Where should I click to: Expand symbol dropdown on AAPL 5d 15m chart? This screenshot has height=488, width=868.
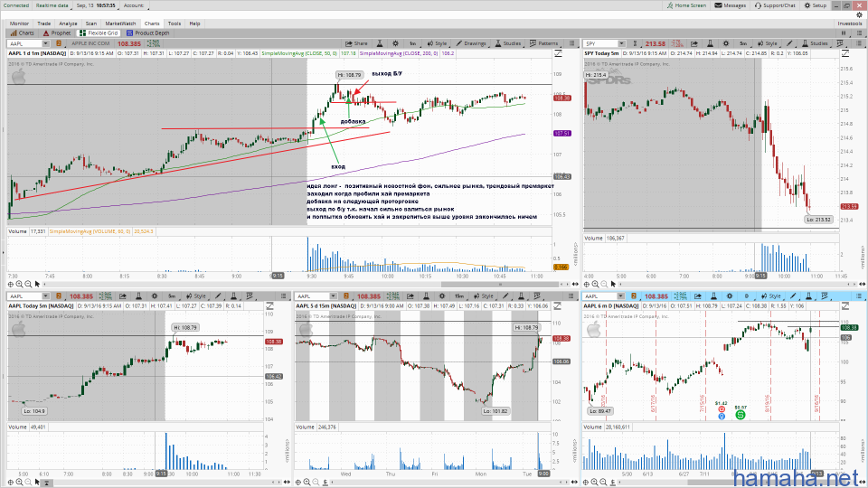(333, 296)
